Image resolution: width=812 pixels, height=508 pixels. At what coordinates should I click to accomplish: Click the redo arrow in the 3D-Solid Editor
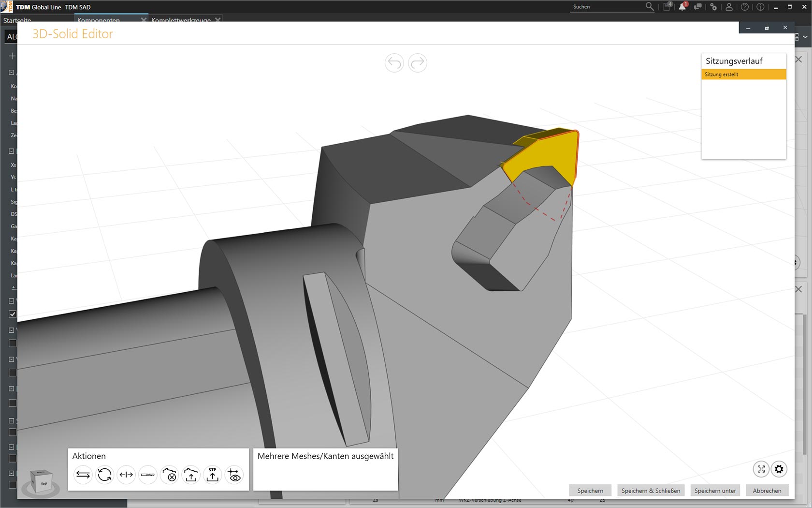pos(418,63)
